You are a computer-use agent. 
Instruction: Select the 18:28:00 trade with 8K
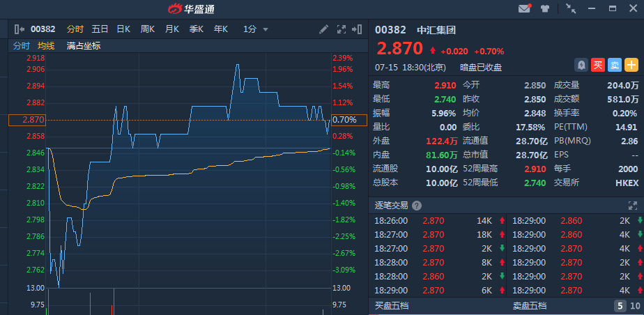(x=437, y=263)
